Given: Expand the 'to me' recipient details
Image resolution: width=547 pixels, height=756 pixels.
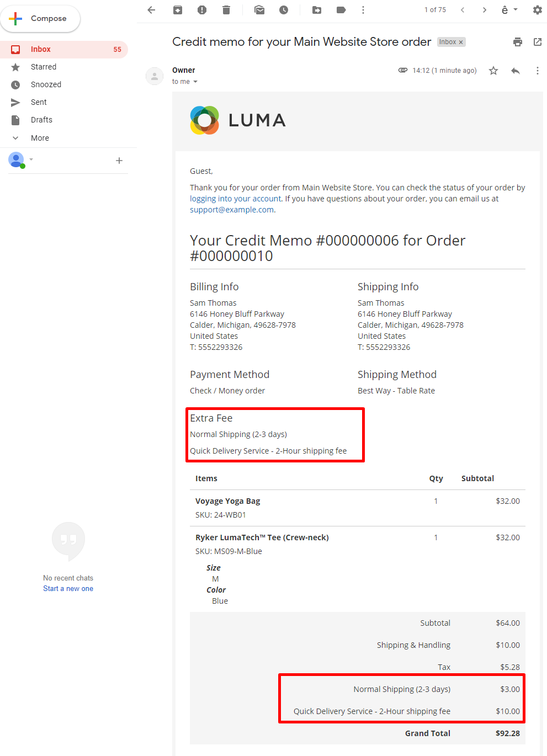Looking at the screenshot, I should 195,82.
